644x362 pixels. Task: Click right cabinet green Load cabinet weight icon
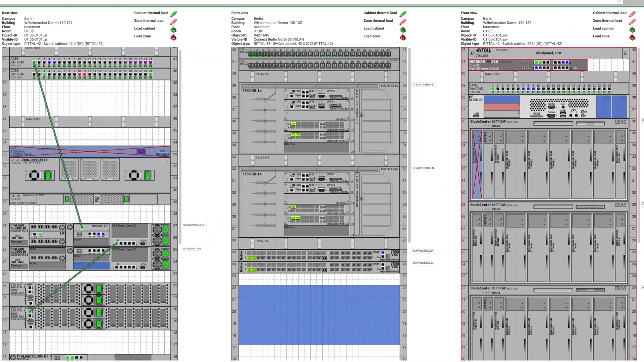pyautogui.click(x=632, y=30)
